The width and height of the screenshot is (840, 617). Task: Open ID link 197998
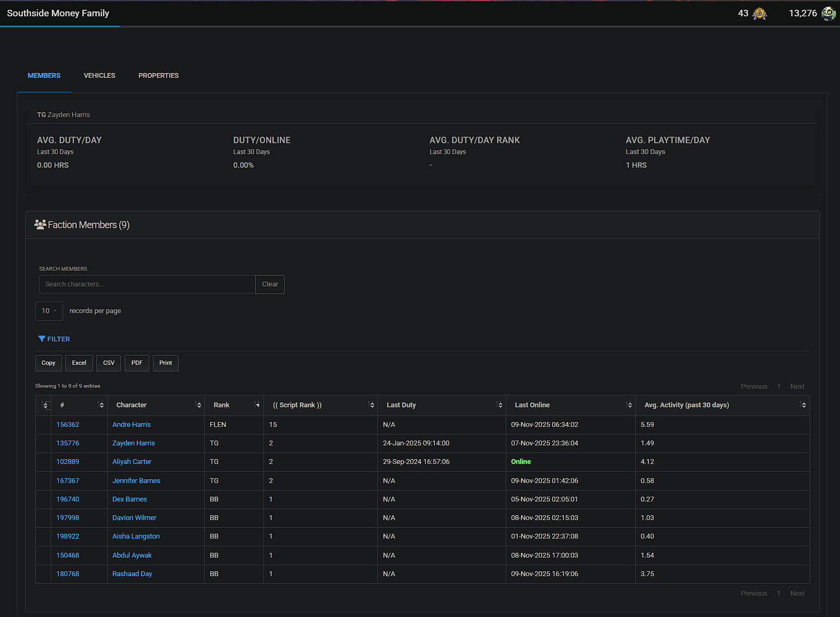coord(68,518)
